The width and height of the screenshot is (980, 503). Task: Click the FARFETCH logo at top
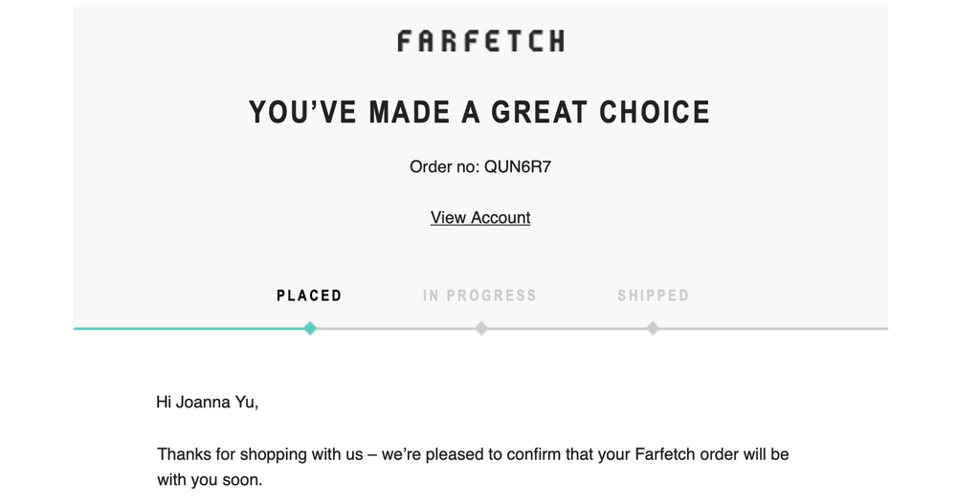[x=480, y=40]
